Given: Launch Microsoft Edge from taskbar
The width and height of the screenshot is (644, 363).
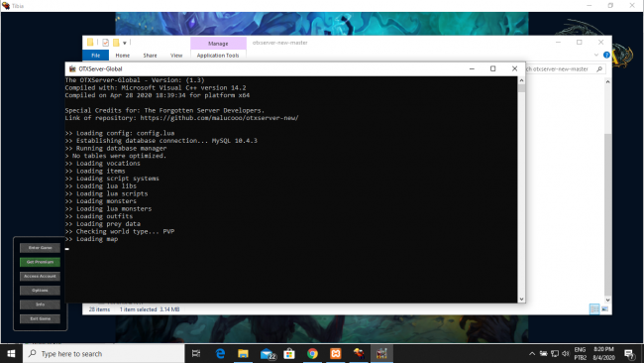Looking at the screenshot, I should coord(220,353).
